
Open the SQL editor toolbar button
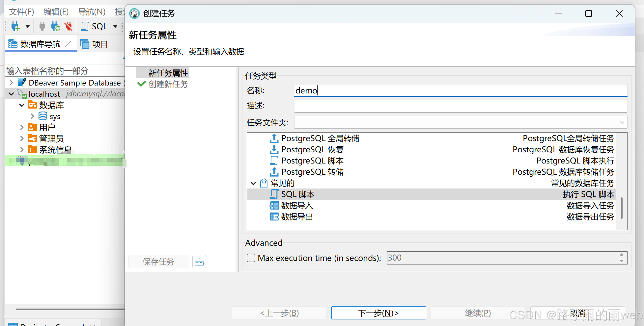pyautogui.click(x=94, y=26)
